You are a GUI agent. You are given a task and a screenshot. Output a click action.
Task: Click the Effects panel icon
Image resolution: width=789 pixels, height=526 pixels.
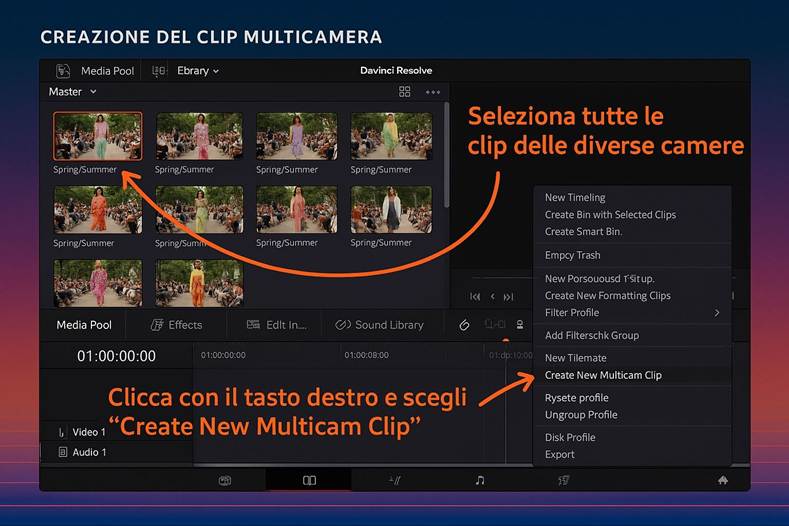pyautogui.click(x=157, y=325)
